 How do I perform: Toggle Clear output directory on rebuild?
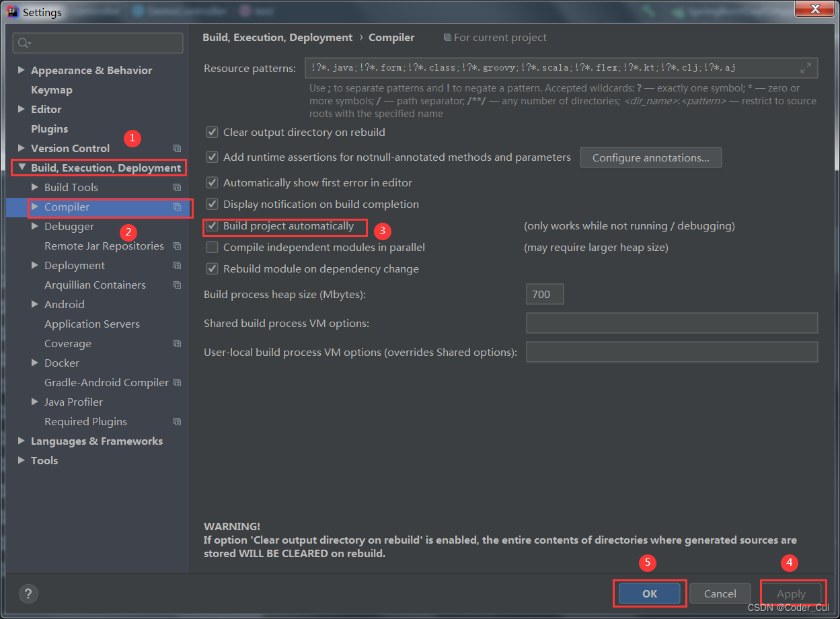tap(212, 133)
